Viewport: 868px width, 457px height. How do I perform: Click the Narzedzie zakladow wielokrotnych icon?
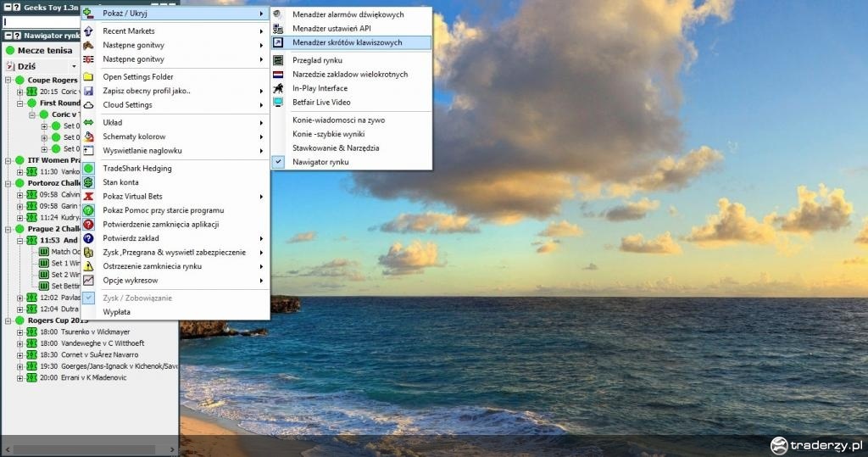(x=278, y=75)
